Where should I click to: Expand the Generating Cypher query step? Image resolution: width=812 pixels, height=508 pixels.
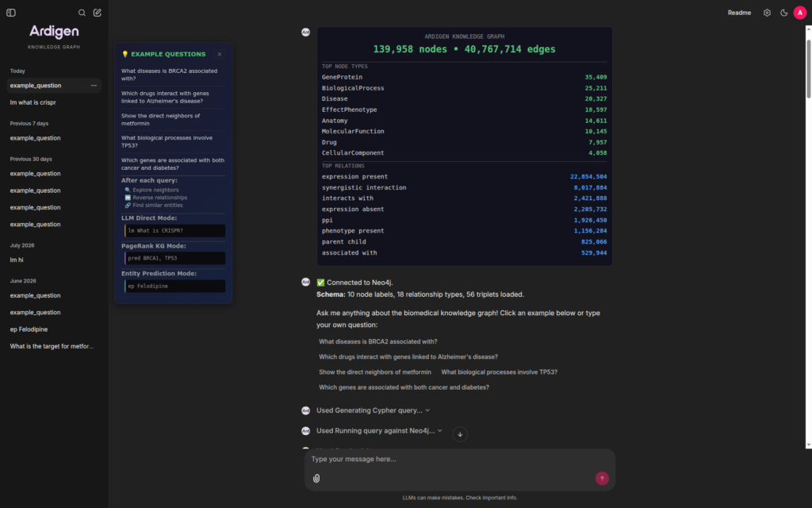(373, 410)
